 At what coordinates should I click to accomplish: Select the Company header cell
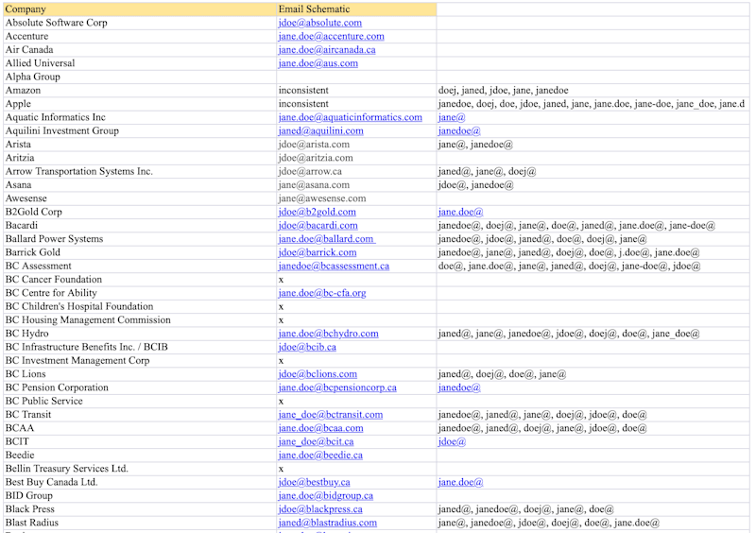pos(140,9)
